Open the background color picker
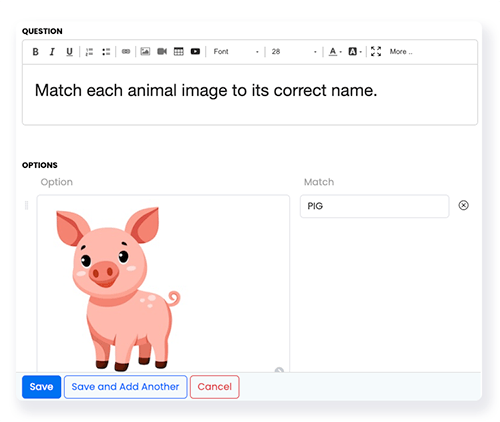This screenshot has width=500, height=422. coord(355,52)
